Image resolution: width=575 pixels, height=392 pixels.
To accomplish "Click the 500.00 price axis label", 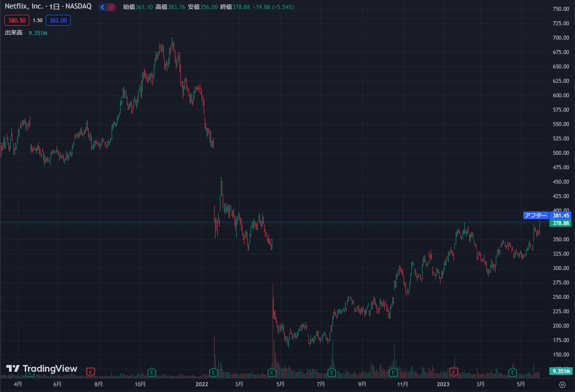I will (x=561, y=153).
